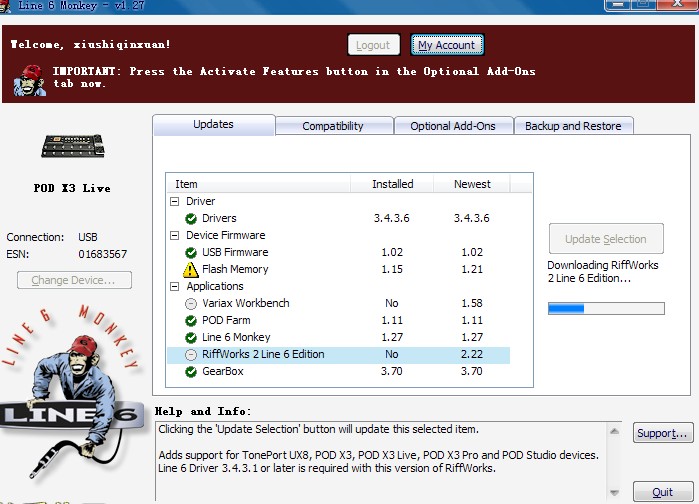Click the gray status icon beside Variax Workbench
The height and width of the screenshot is (504, 699).
click(191, 303)
